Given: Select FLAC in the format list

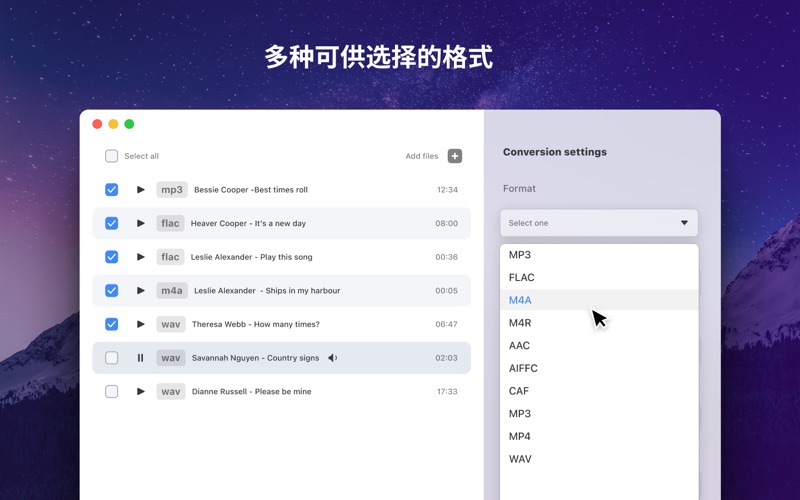Looking at the screenshot, I should click(x=521, y=277).
